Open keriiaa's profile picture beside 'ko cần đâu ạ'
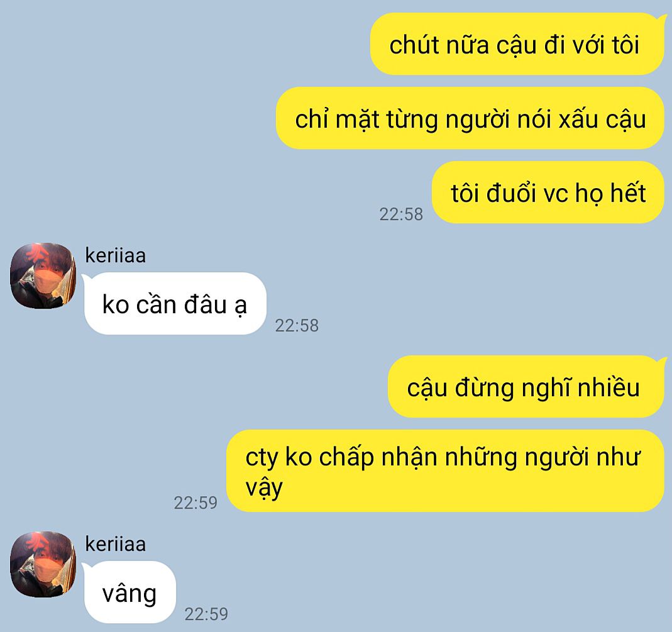 [43, 275]
